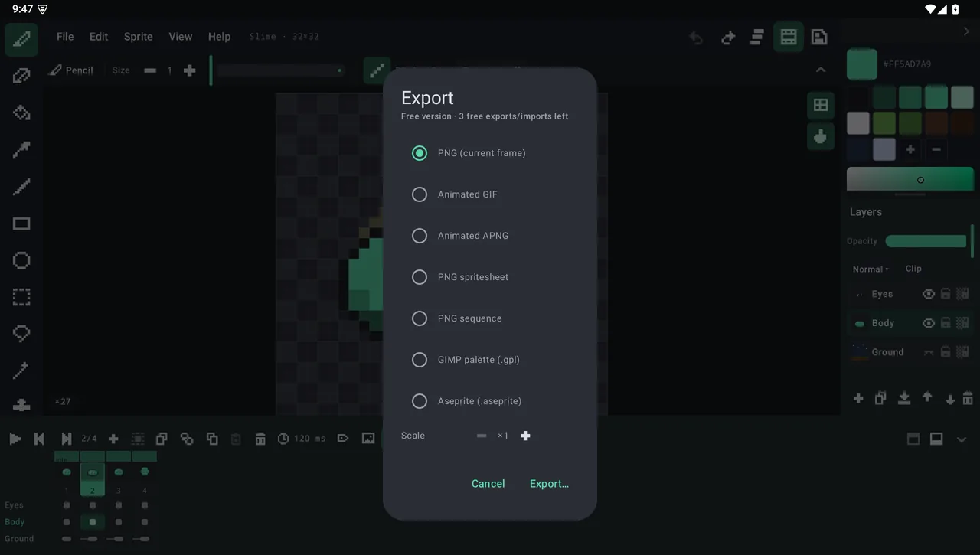Click the Redo arrow icon
Image resolution: width=980 pixels, height=555 pixels.
click(728, 37)
